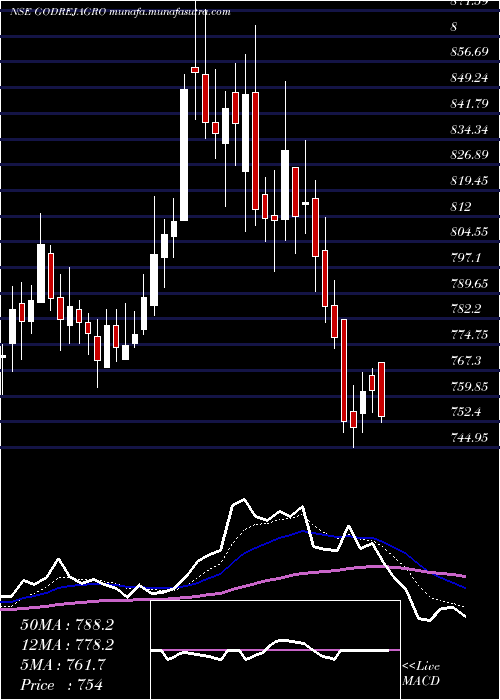500x700 pixels.
Task: Click the 789.65 price axis label
Action: click(469, 283)
